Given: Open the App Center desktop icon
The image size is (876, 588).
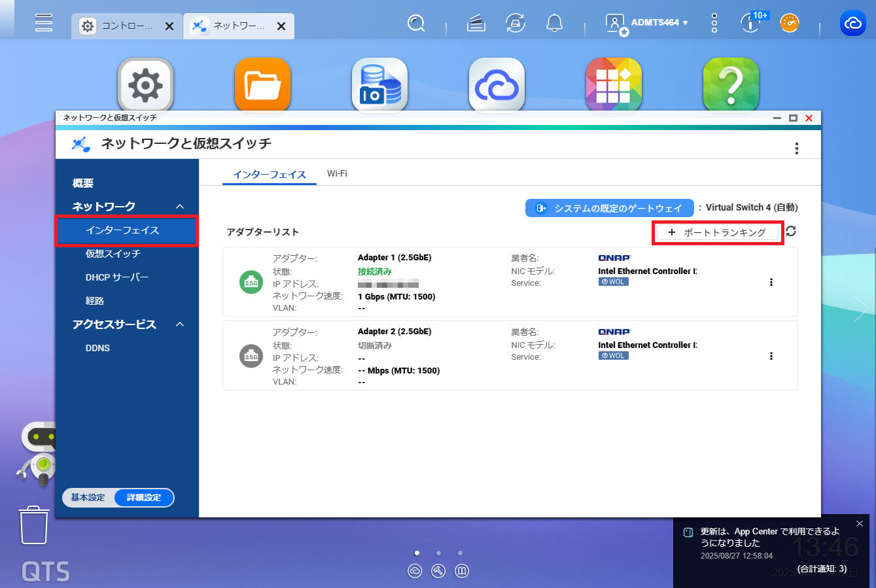Looking at the screenshot, I should click(613, 85).
